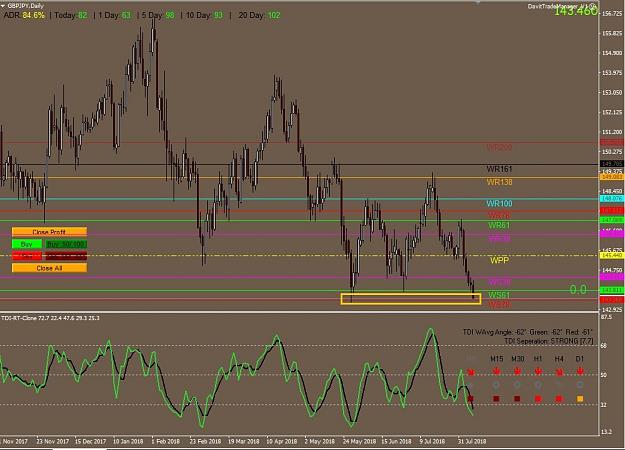Select the M30 timeframe label in TDI dashboard
Image resolution: width=625 pixels, height=450 pixels.
(518, 359)
